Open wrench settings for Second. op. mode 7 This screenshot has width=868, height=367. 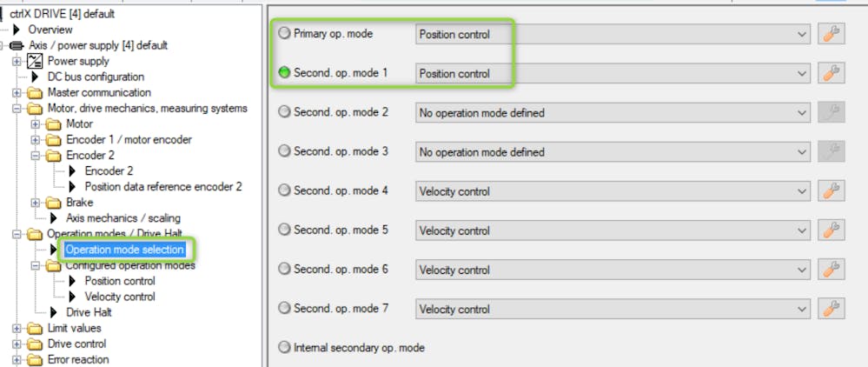tap(832, 309)
